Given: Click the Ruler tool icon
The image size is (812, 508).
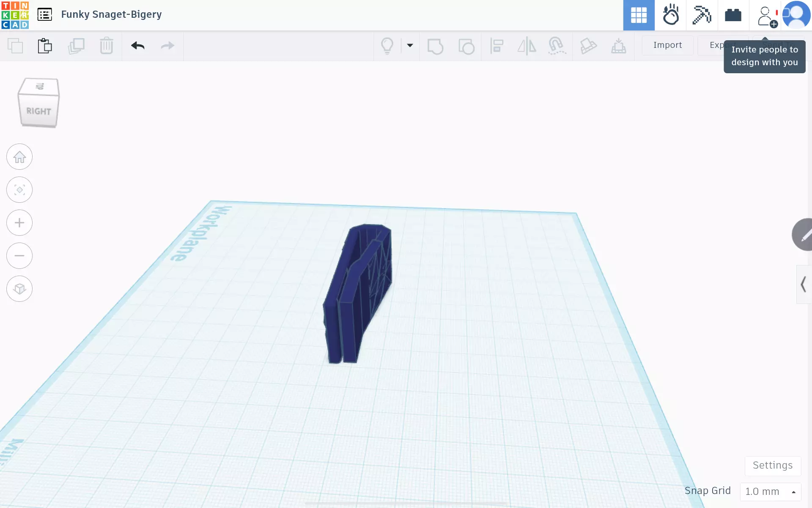Looking at the screenshot, I should click(x=588, y=46).
